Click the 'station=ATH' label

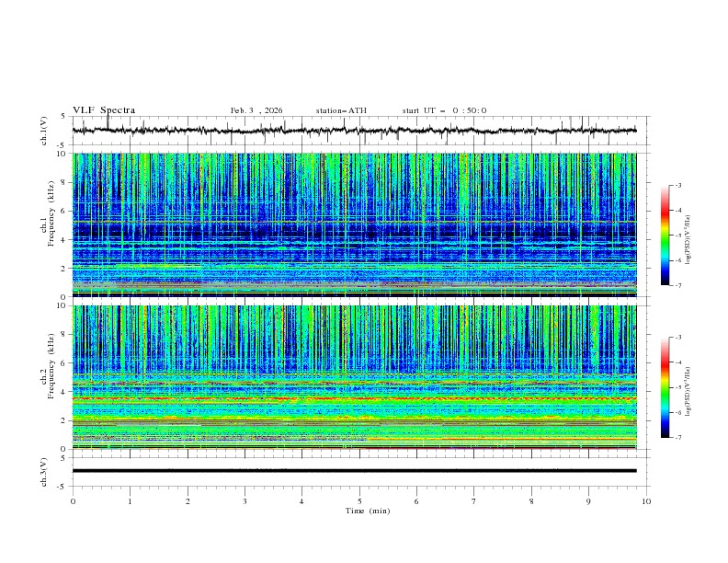click(341, 110)
